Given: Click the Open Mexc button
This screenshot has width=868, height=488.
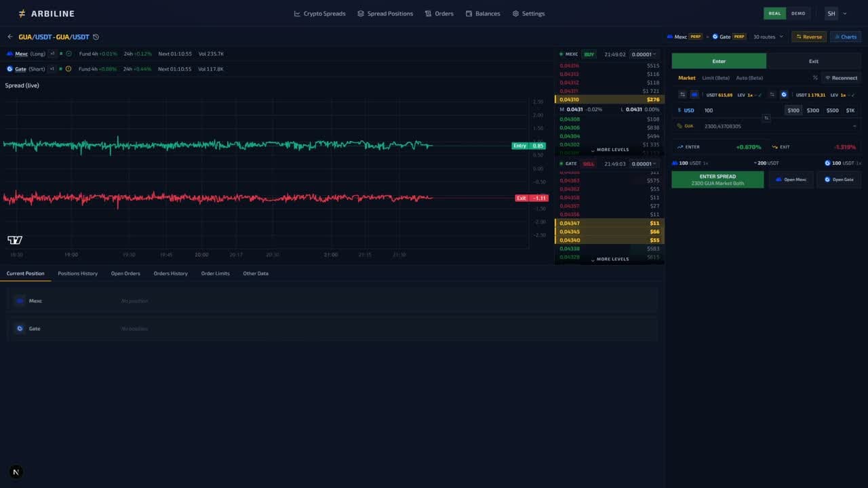Looking at the screenshot, I should [791, 180].
